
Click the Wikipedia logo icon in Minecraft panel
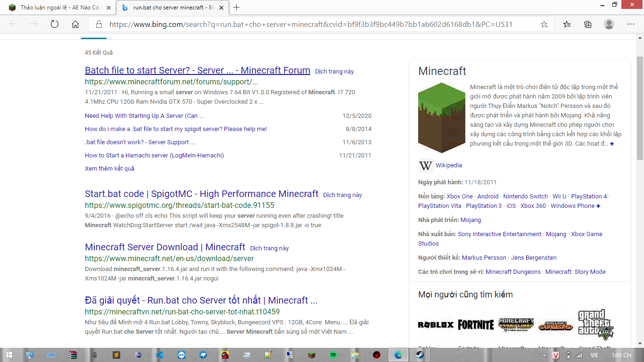tap(425, 165)
